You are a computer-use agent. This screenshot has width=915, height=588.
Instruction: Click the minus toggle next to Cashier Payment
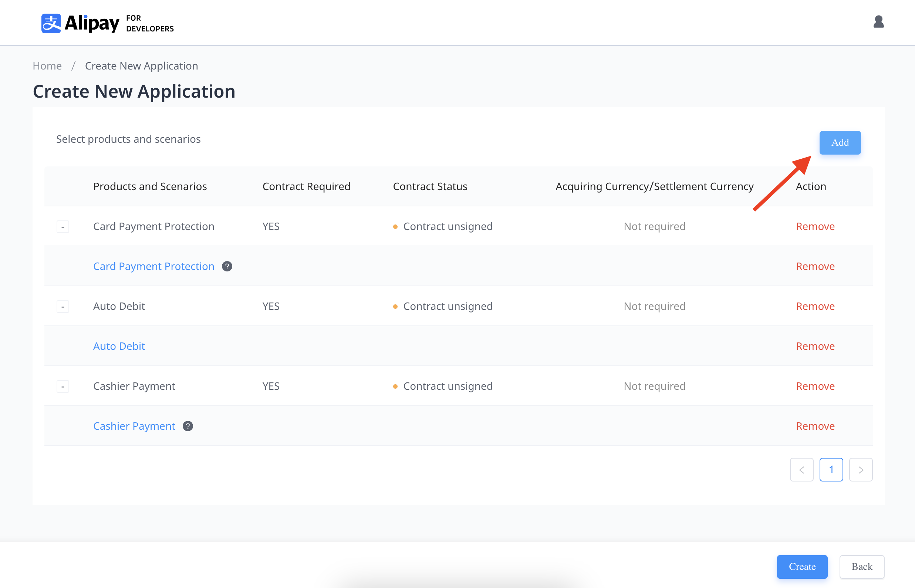coord(63,385)
